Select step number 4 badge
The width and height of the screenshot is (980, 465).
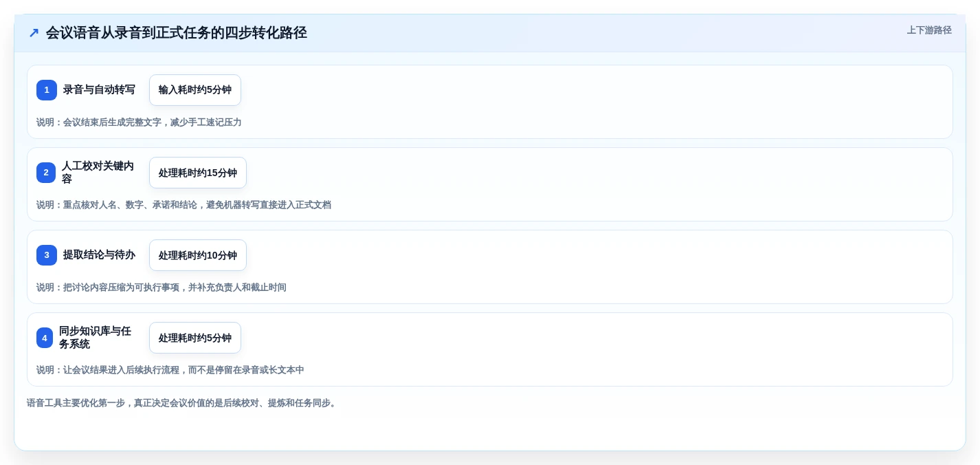point(45,338)
